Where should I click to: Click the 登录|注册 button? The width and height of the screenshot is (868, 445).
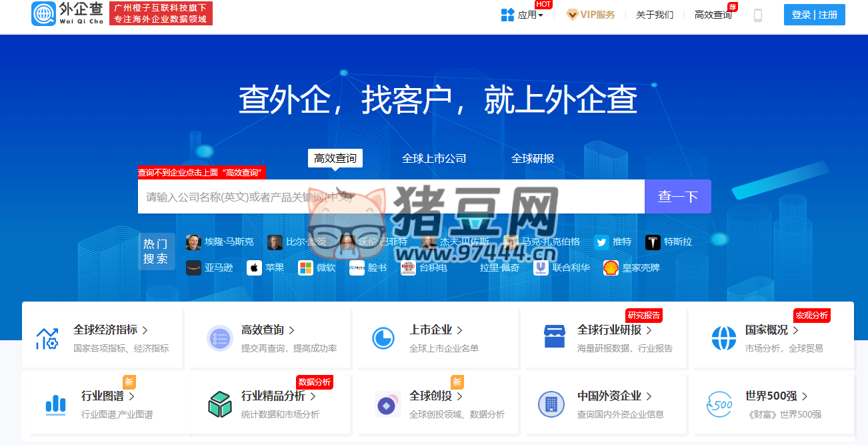[x=814, y=14]
